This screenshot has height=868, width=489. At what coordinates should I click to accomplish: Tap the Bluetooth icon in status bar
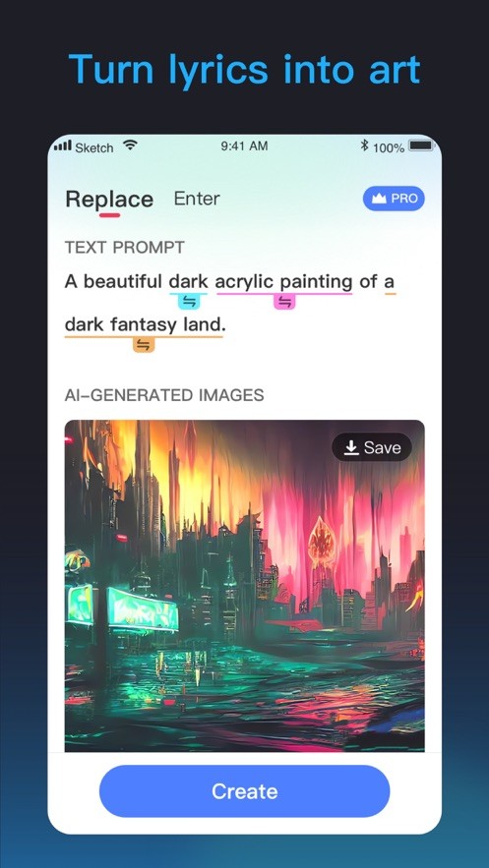click(x=364, y=146)
